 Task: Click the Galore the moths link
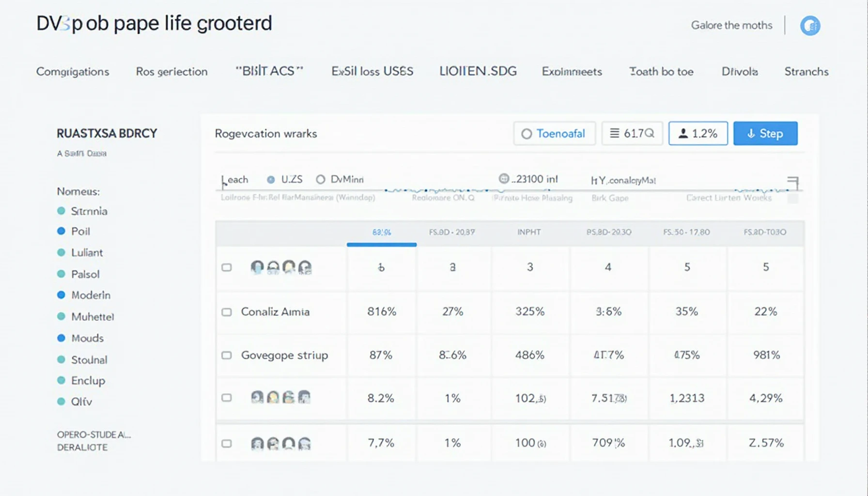click(x=731, y=25)
